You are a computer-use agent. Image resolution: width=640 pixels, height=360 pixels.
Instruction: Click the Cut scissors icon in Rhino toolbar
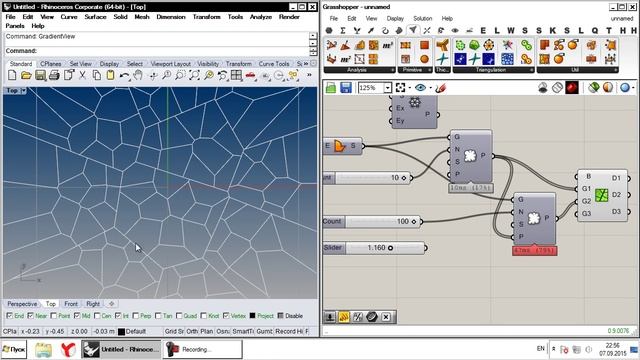point(82,75)
